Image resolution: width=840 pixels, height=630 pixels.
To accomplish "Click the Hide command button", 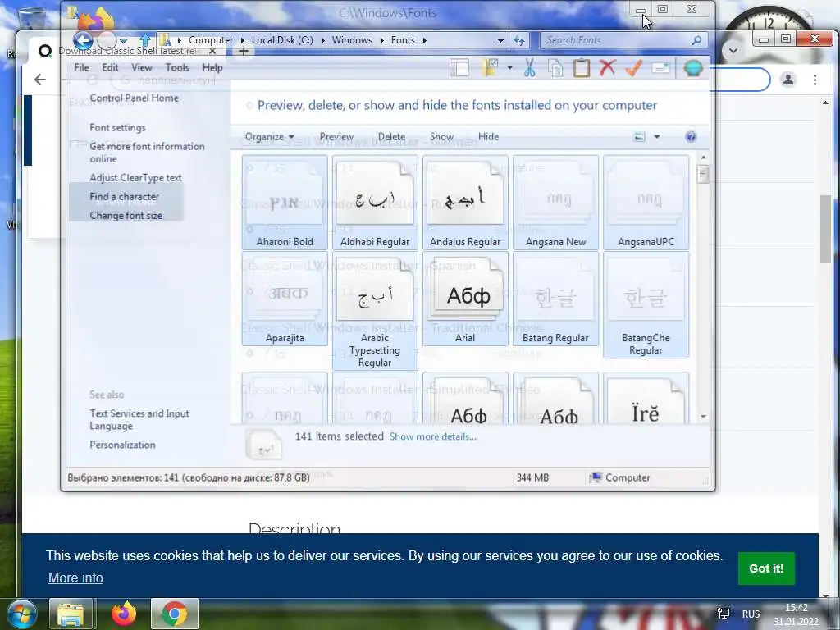I will click(x=489, y=137).
